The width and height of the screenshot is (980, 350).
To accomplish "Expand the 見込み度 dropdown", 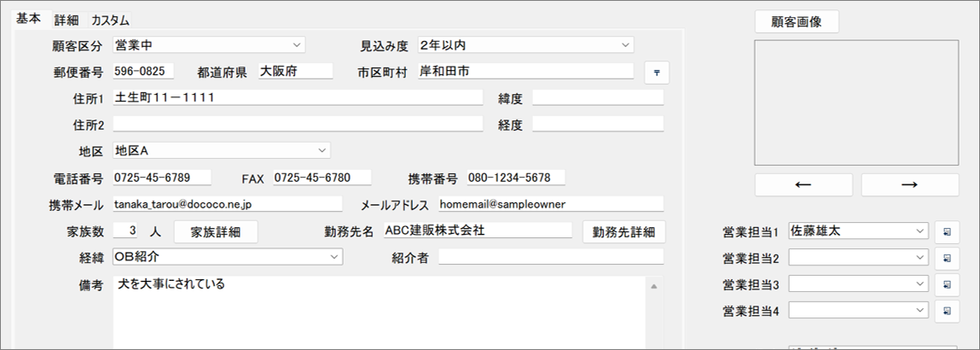I will [x=625, y=44].
